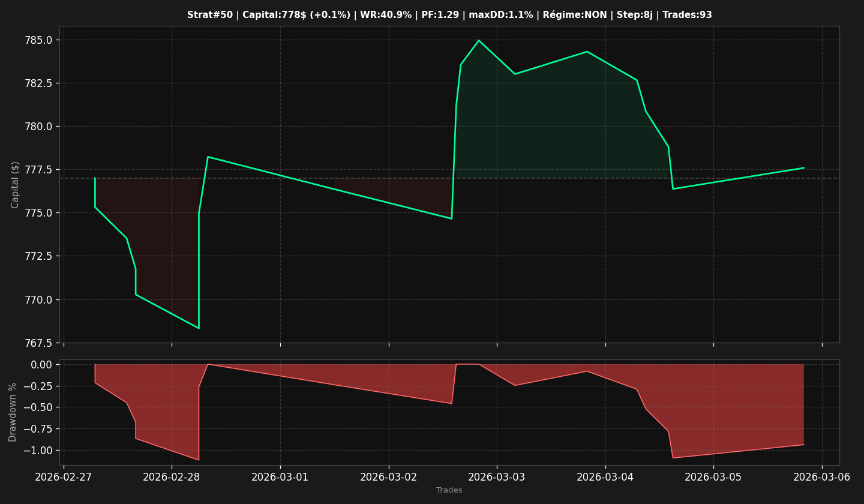Select the "2026-03-02" date tick label

tap(389, 477)
